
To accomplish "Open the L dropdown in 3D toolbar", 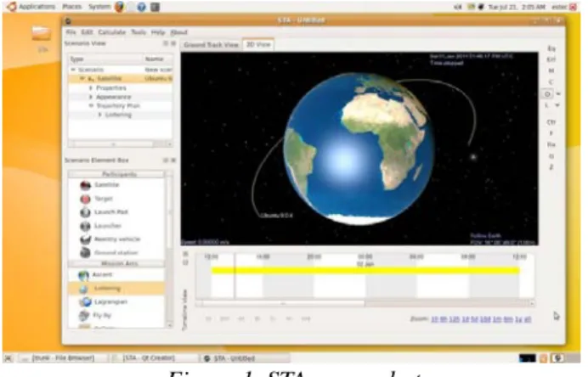I will [x=557, y=105].
